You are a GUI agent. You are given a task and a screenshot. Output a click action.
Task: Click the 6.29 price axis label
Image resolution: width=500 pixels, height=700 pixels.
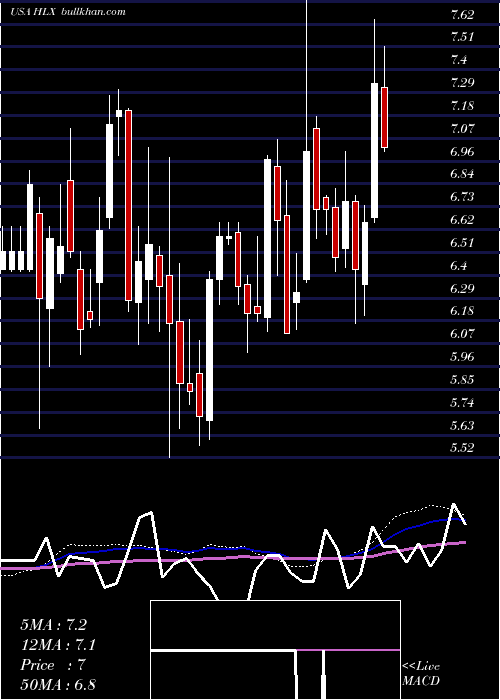click(x=462, y=288)
